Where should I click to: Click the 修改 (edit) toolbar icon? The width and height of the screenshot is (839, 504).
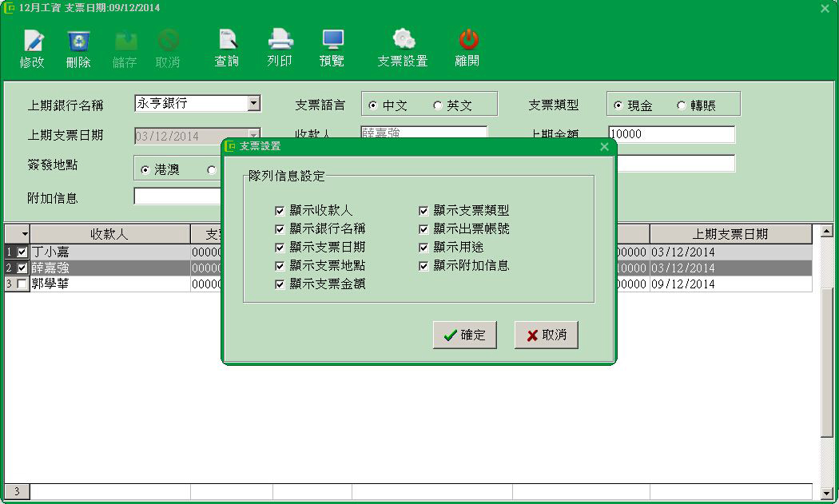click(x=33, y=41)
